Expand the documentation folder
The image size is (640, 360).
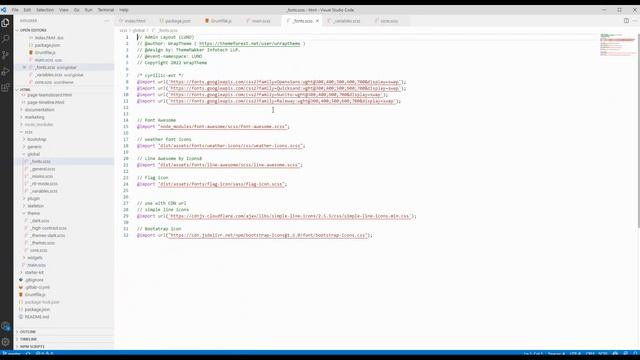(39, 110)
